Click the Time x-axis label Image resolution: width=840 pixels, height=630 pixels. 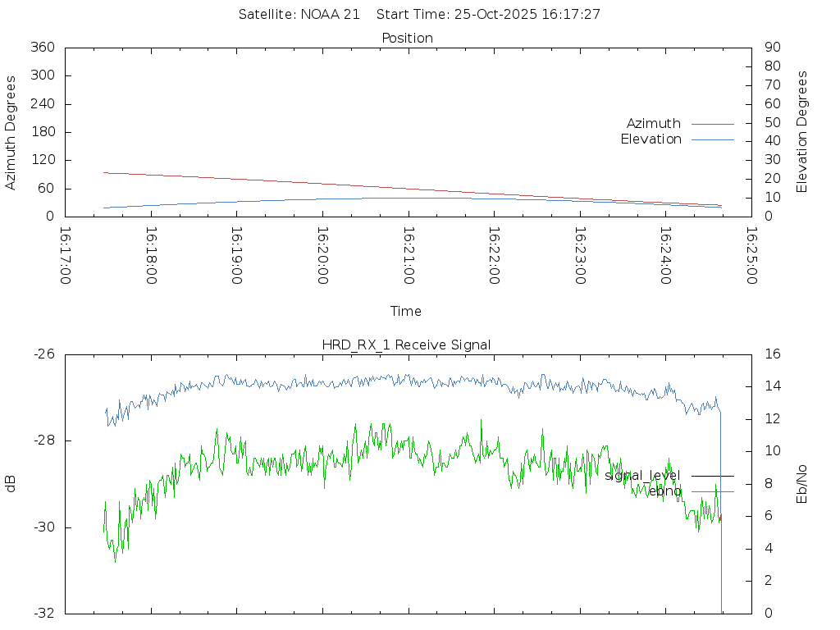coord(406,312)
